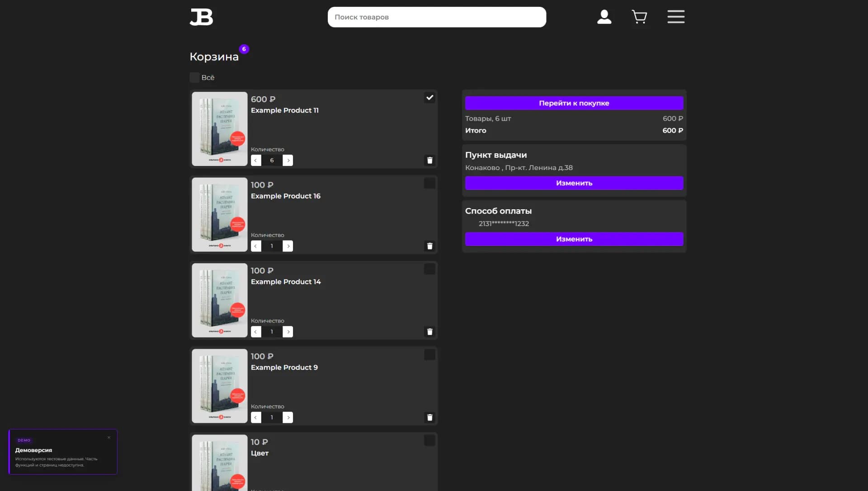868x491 pixels.
Task: Delete Example Product 16 from cart
Action: coord(429,246)
